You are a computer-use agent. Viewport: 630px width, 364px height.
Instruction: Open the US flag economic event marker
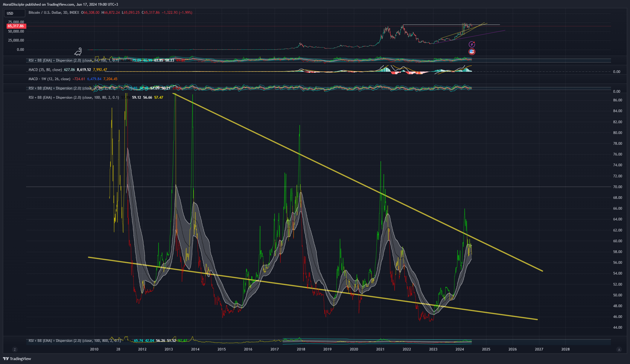(472, 52)
